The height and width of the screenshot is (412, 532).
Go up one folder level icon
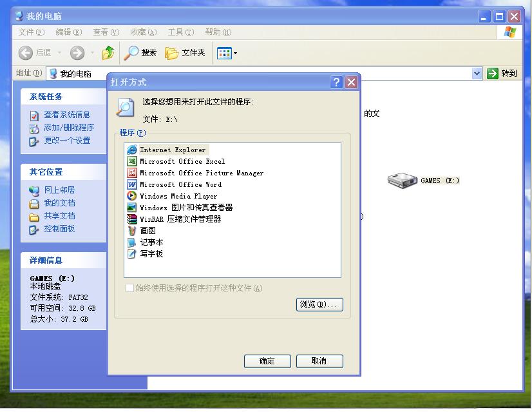coord(108,53)
